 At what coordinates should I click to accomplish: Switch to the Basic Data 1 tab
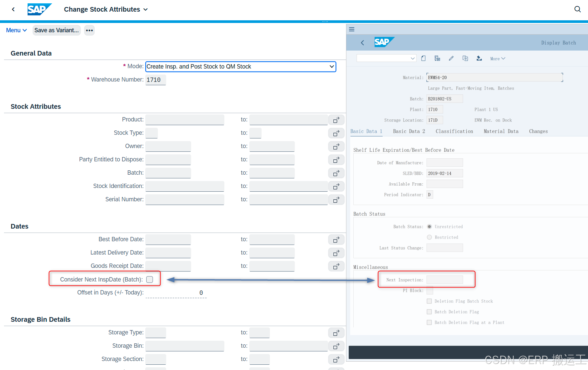click(366, 131)
